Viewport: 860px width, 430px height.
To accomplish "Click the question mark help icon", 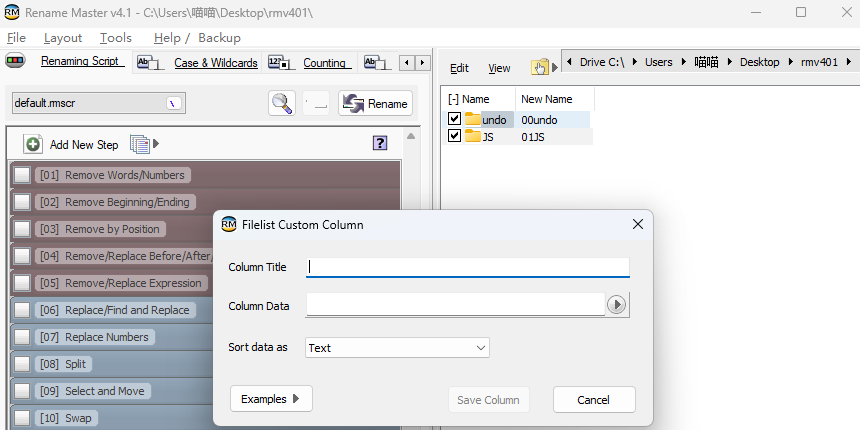I will click(379, 143).
